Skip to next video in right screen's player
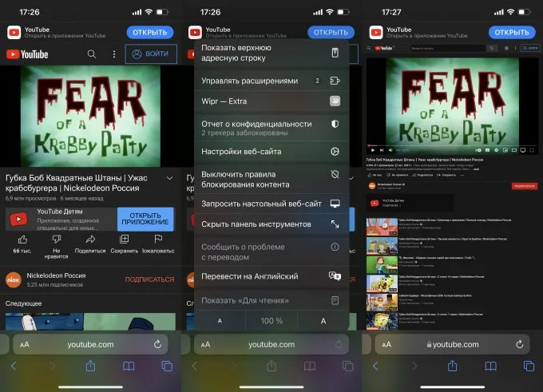 coord(382,150)
